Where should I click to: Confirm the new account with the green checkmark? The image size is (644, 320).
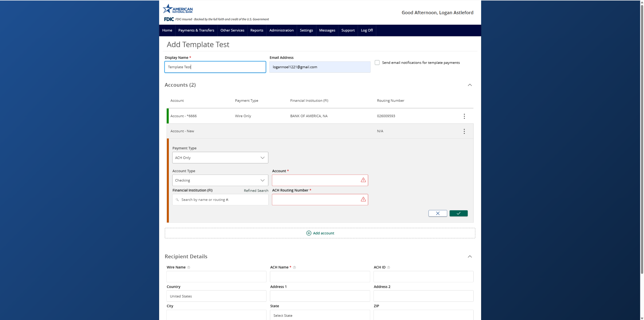(458, 213)
